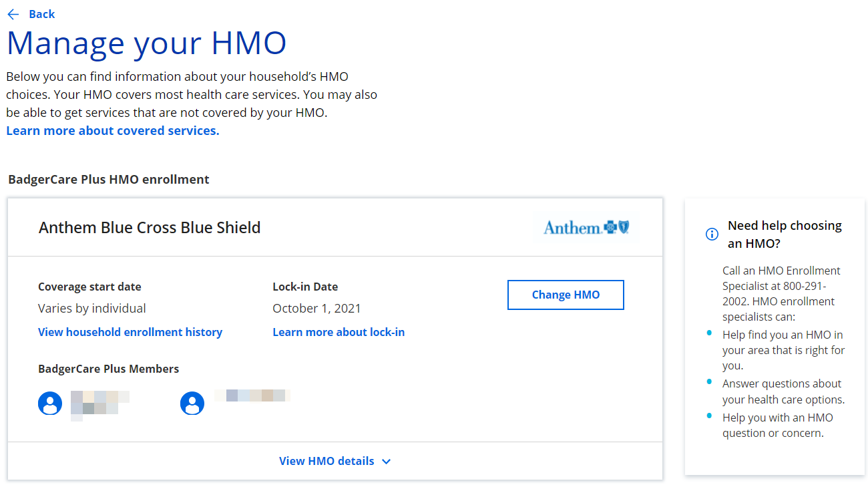Select the Anthem Blue Cross Blue Shield title
Image resolution: width=868 pixels, height=485 pixels.
(150, 228)
